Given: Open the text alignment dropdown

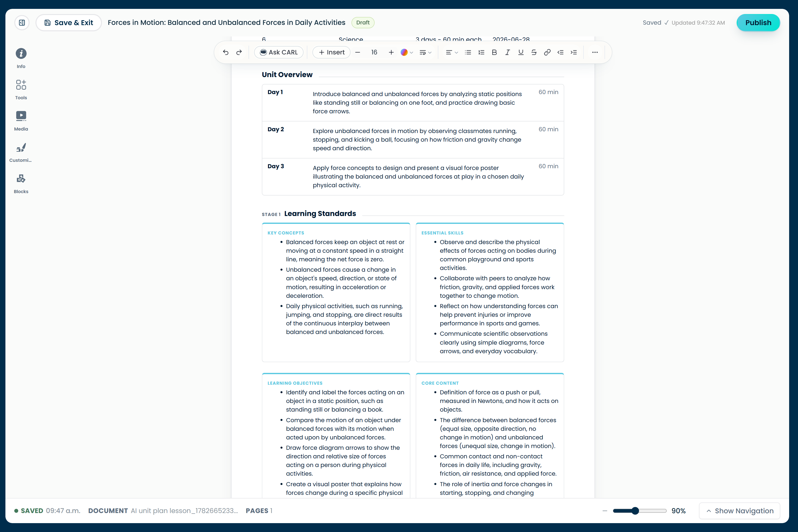Looking at the screenshot, I should [452, 52].
